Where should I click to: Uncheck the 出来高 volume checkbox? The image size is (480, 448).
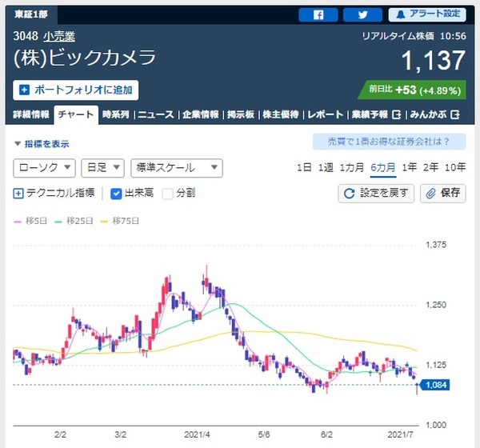pyautogui.click(x=116, y=194)
